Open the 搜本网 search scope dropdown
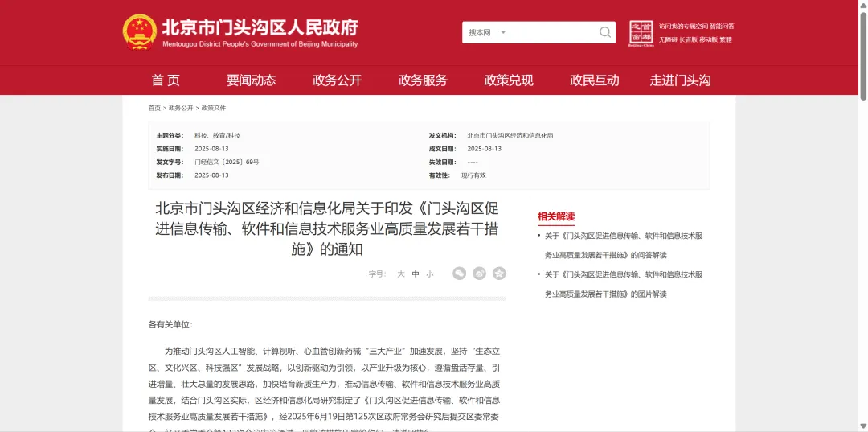 click(487, 33)
